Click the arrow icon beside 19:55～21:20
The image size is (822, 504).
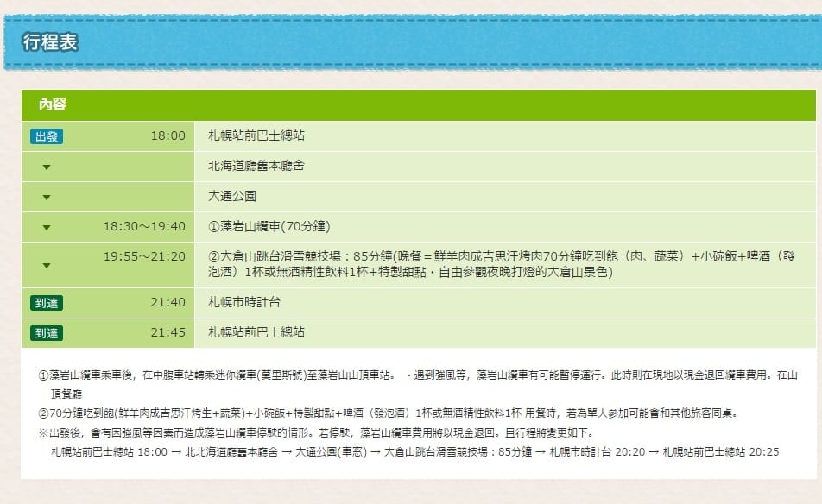[47, 266]
